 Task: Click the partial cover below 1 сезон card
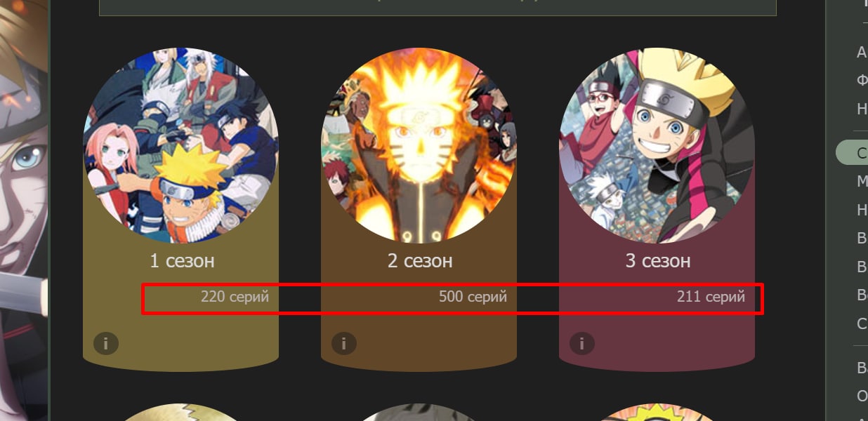(x=181, y=412)
